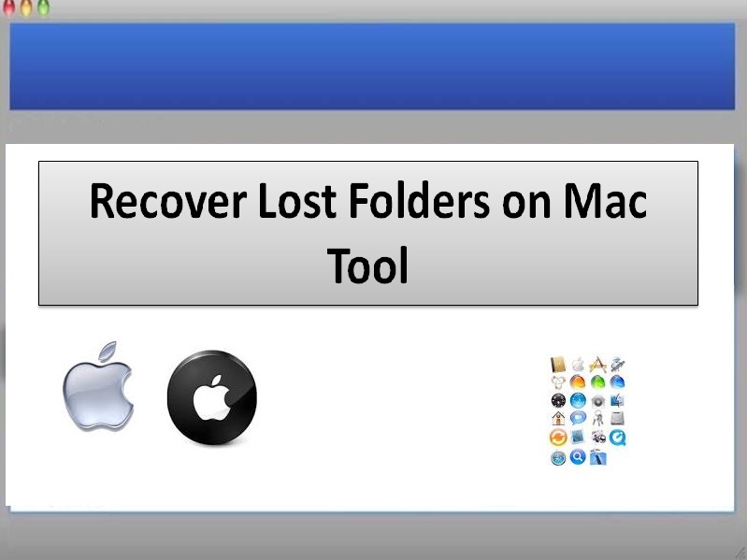747x560 pixels.
Task: Click the silver Apple logo
Action: tap(98, 386)
